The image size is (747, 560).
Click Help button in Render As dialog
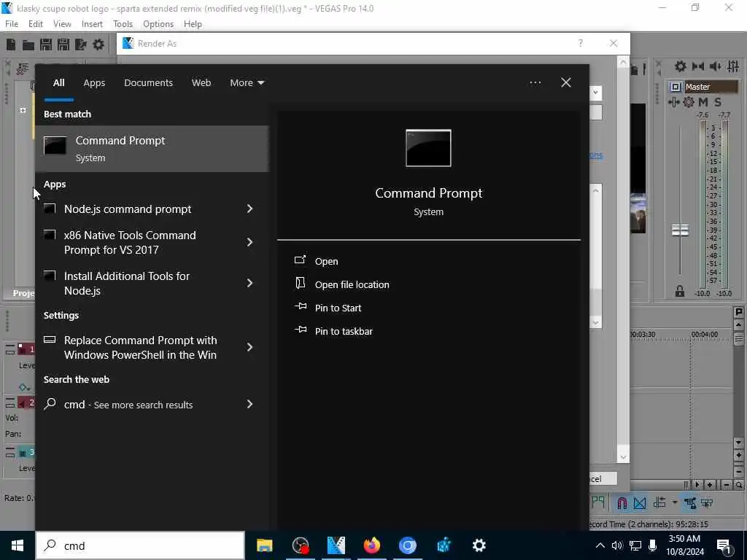point(580,43)
